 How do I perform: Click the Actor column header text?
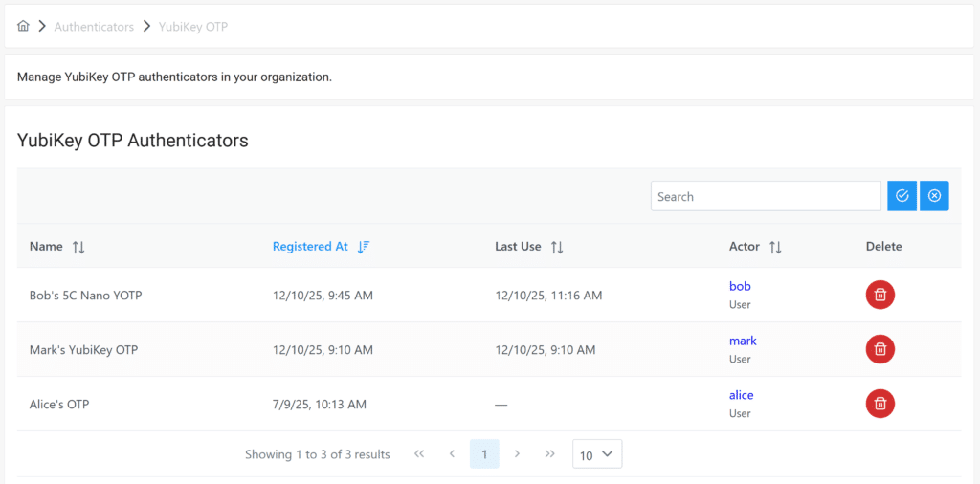pos(745,246)
